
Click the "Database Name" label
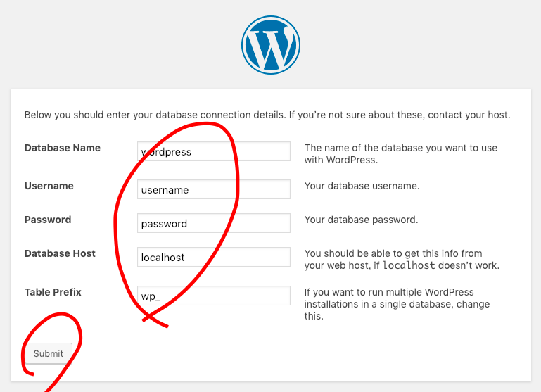pyautogui.click(x=63, y=148)
